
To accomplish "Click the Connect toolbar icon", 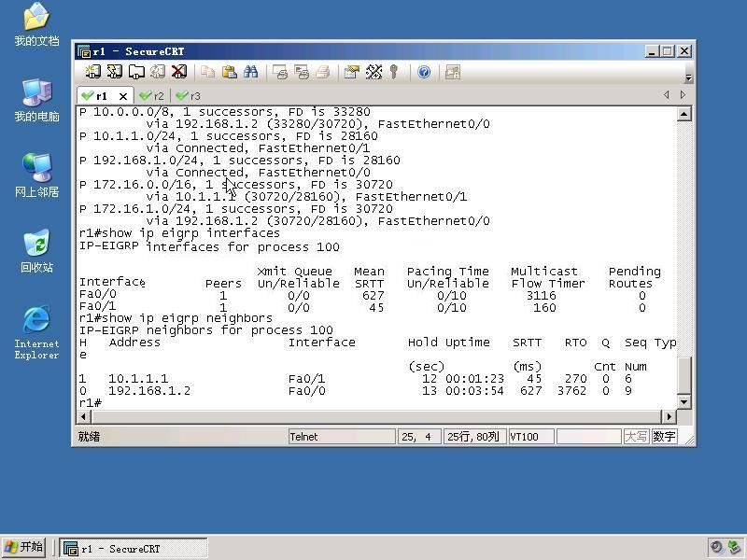I will pos(92,72).
